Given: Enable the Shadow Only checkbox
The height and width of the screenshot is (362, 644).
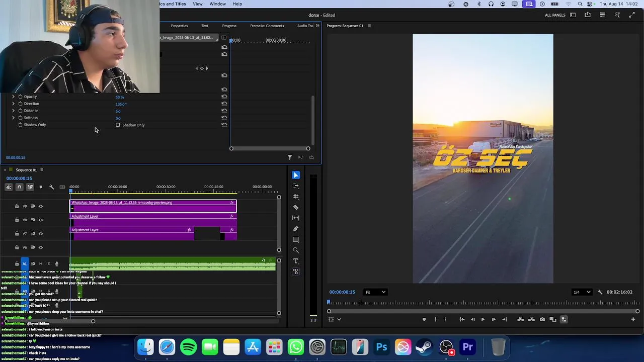Looking at the screenshot, I should point(118,125).
